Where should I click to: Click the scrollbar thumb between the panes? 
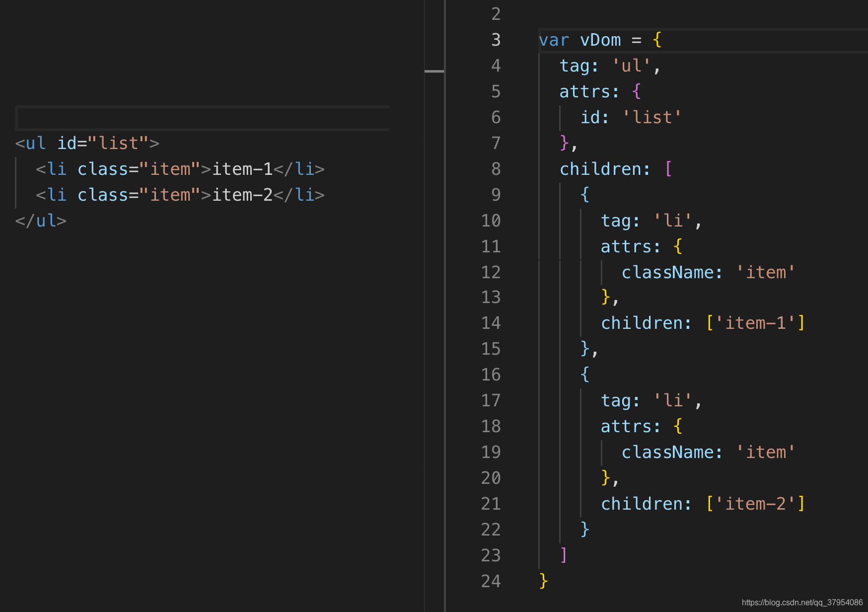(x=434, y=71)
